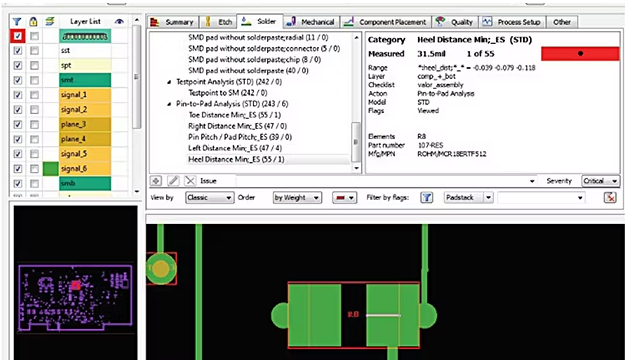Select the smb layer color cell
This screenshot has height=360, width=625.
coord(85,183)
